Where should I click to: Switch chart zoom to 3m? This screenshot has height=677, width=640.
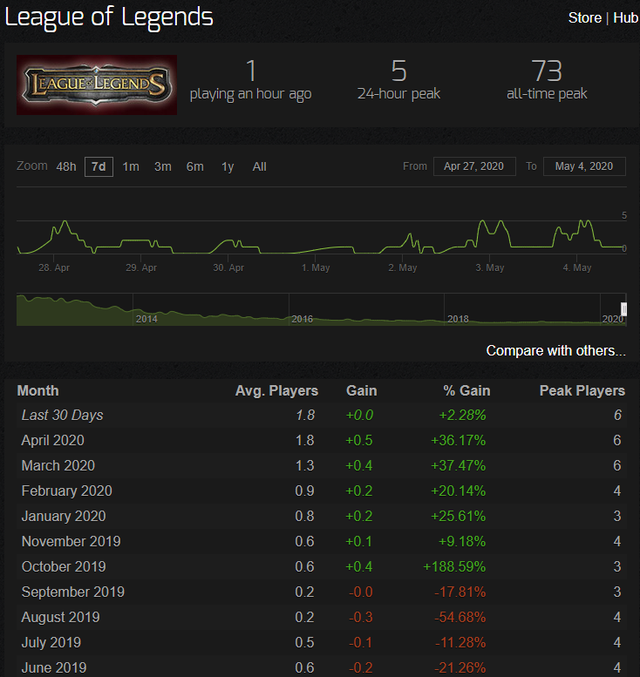163,167
